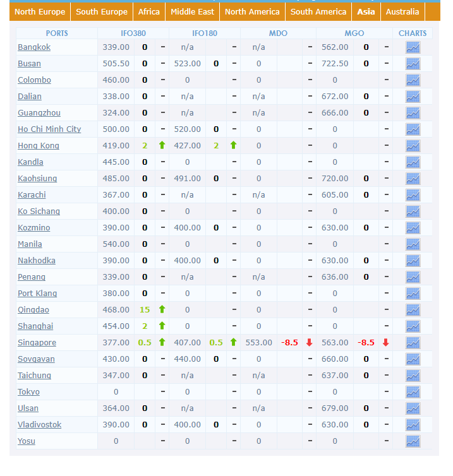Open the Sovgavan price chart icon
This screenshot has width=453, height=476.
pos(413,359)
